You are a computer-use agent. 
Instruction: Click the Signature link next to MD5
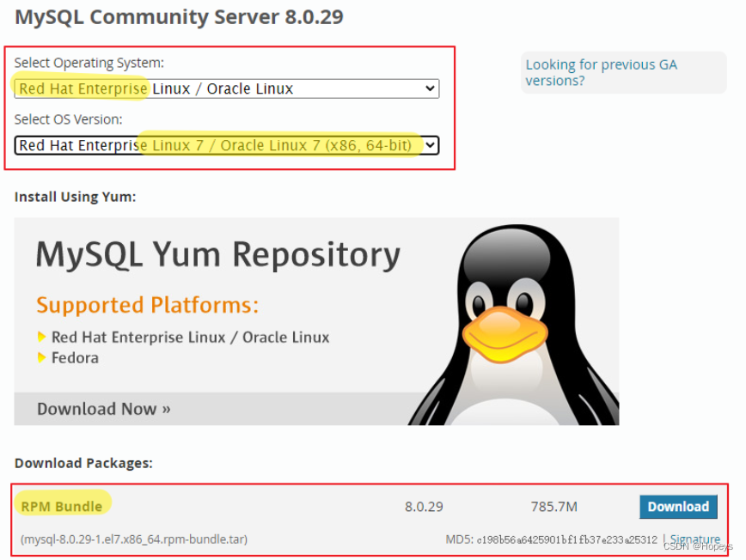point(696,539)
